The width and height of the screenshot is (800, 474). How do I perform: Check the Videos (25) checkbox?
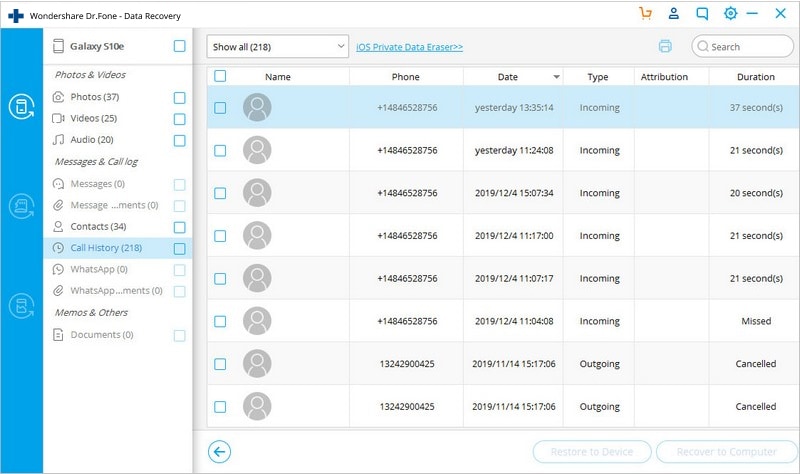(180, 119)
